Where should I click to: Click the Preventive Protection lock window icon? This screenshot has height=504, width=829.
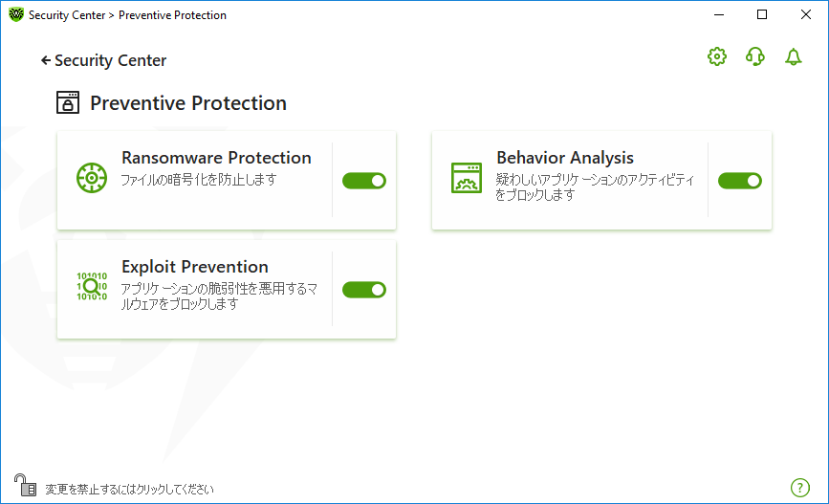pyautogui.click(x=68, y=102)
